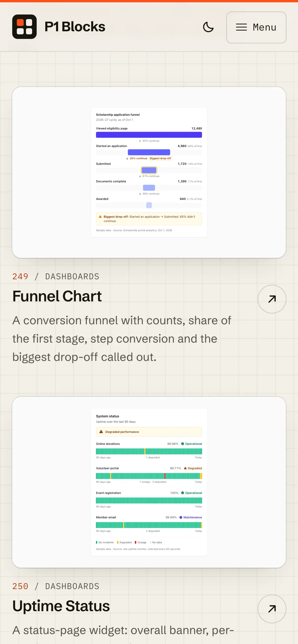Select the 'Awarded' funnel bar
The width and height of the screenshot is (298, 644).
tap(149, 205)
